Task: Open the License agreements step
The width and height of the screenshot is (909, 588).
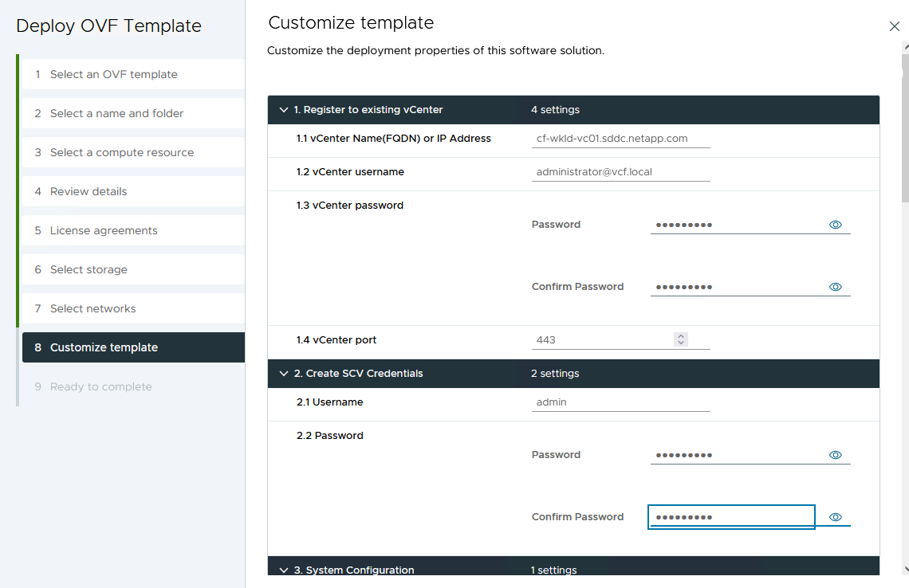Action: pos(104,230)
